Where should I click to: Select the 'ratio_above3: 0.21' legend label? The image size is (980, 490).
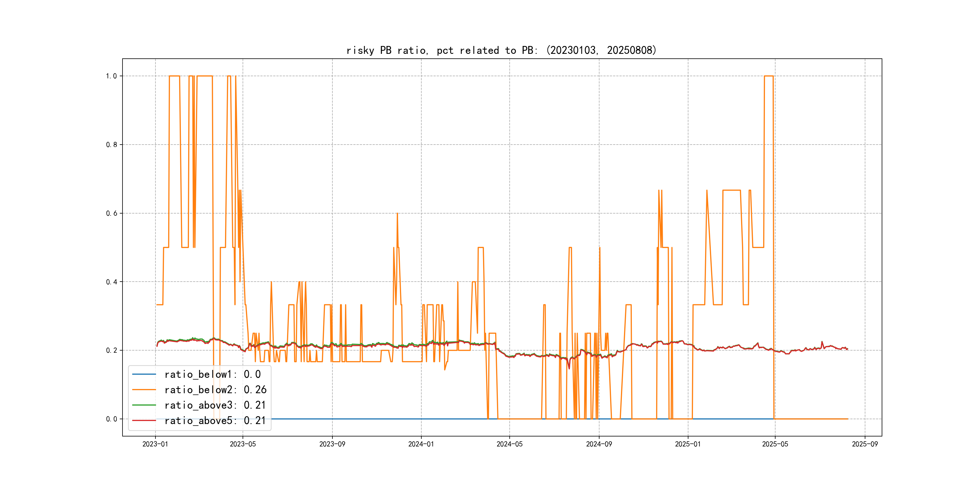pos(215,405)
